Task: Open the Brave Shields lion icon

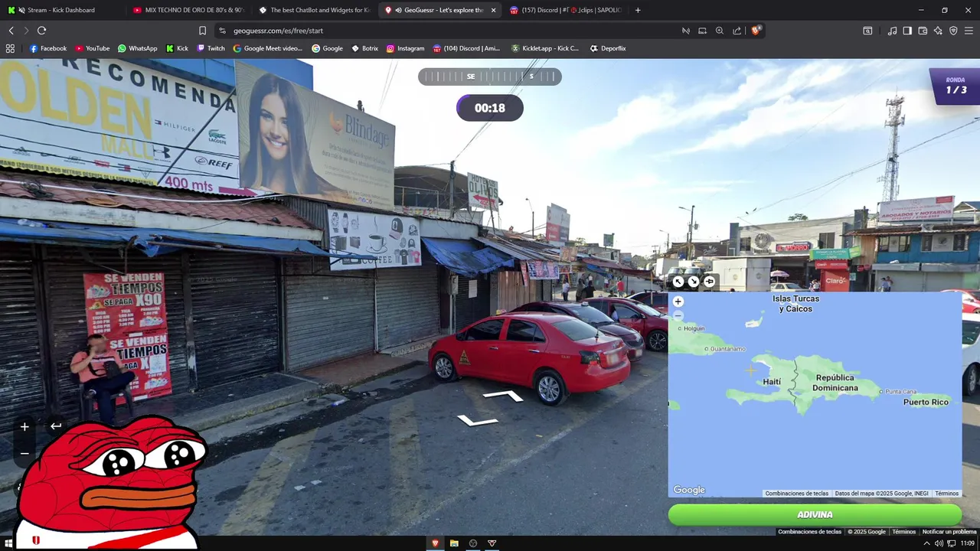Action: tap(756, 31)
